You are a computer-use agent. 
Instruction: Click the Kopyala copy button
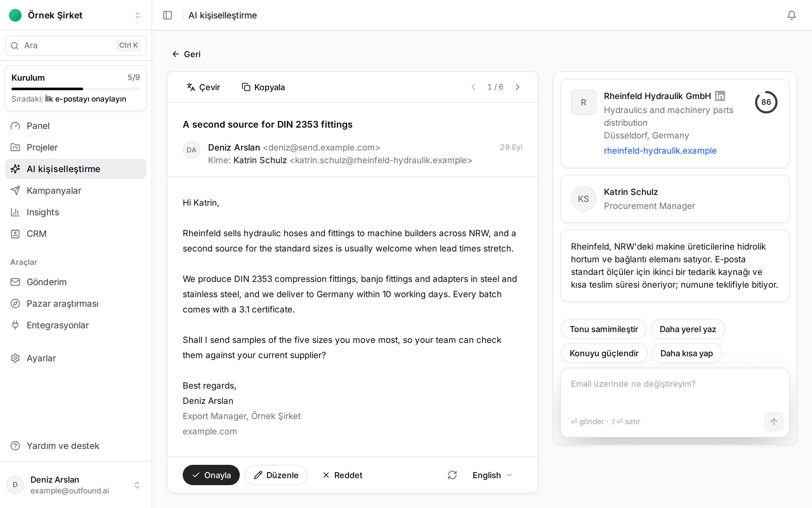click(x=263, y=87)
